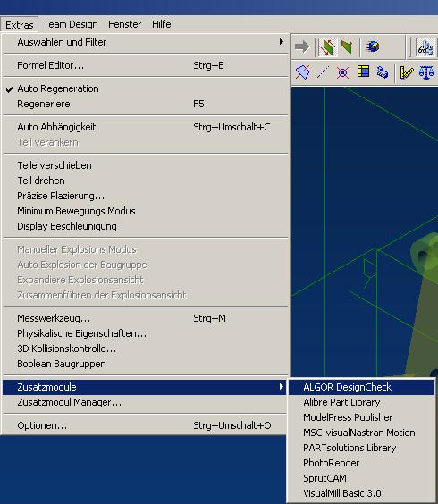
Task: Open Zusatzmodul Manager dialog entry
Action: 146,402
